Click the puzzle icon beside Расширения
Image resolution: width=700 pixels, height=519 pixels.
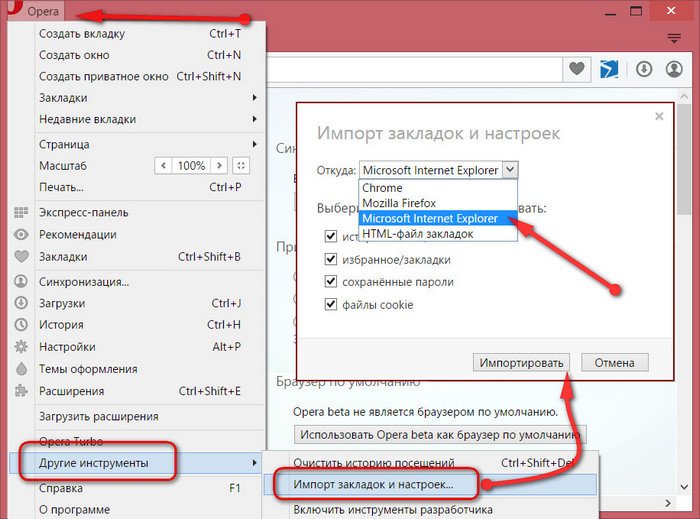click(20, 391)
